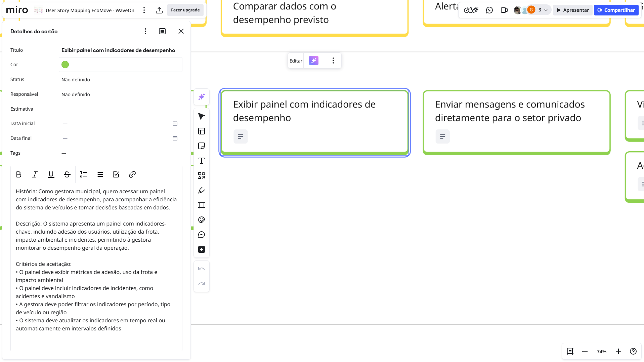Open board options menu beside title
The height and width of the screenshot is (362, 644).
coord(144,10)
